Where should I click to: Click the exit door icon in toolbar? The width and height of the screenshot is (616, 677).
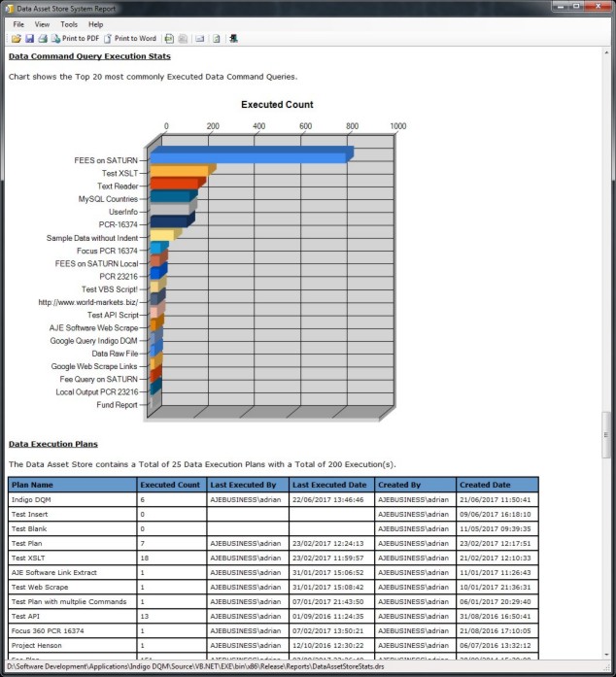click(234, 39)
